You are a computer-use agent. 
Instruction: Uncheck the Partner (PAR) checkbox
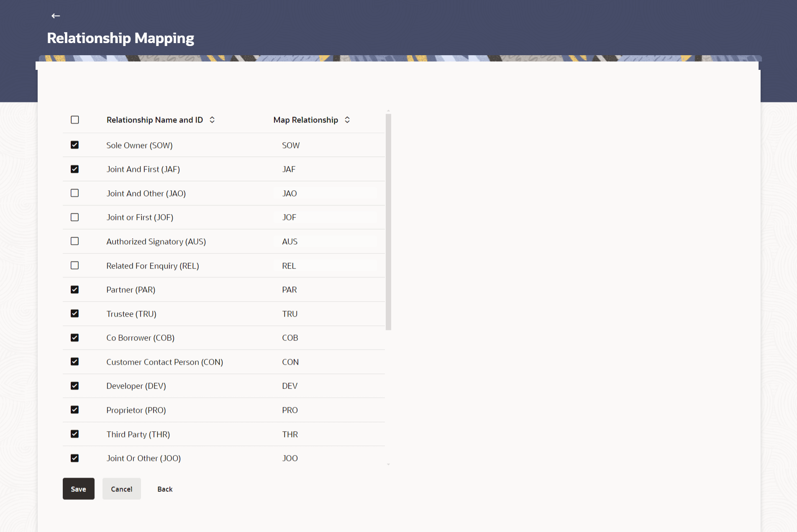tap(74, 289)
